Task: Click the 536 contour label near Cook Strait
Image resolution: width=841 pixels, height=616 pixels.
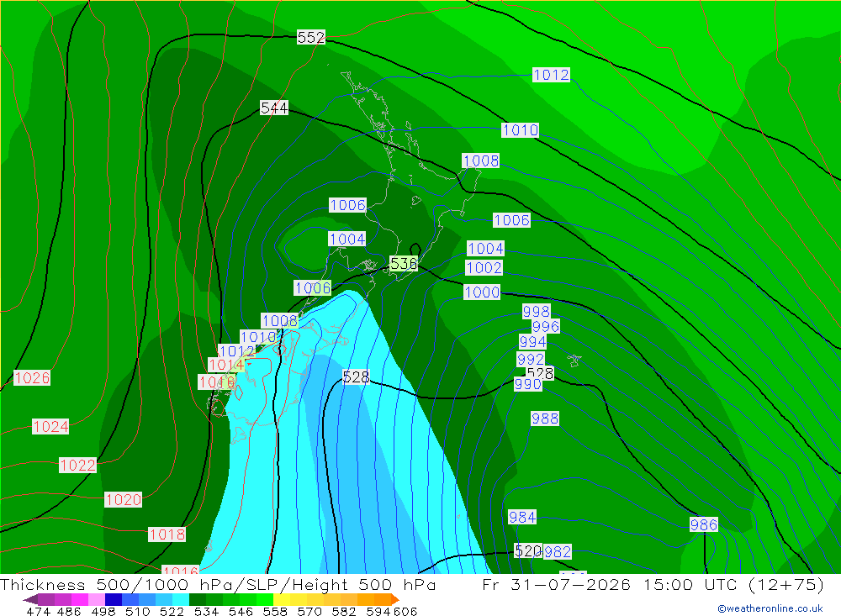Action: pos(404,263)
